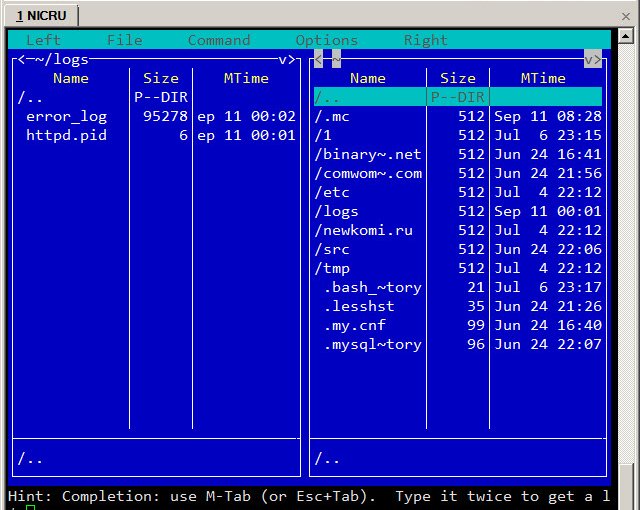
Task: Select the /newkomi.ru directory
Action: (x=363, y=230)
